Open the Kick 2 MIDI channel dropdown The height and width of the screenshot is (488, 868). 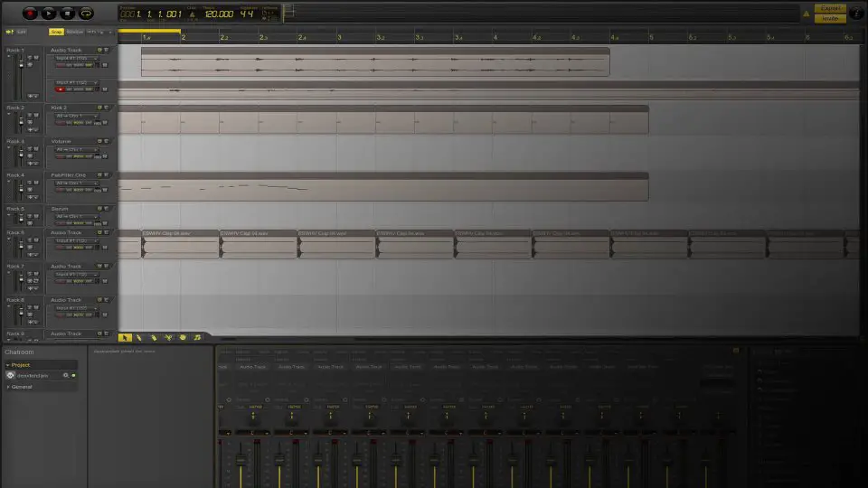(76, 116)
